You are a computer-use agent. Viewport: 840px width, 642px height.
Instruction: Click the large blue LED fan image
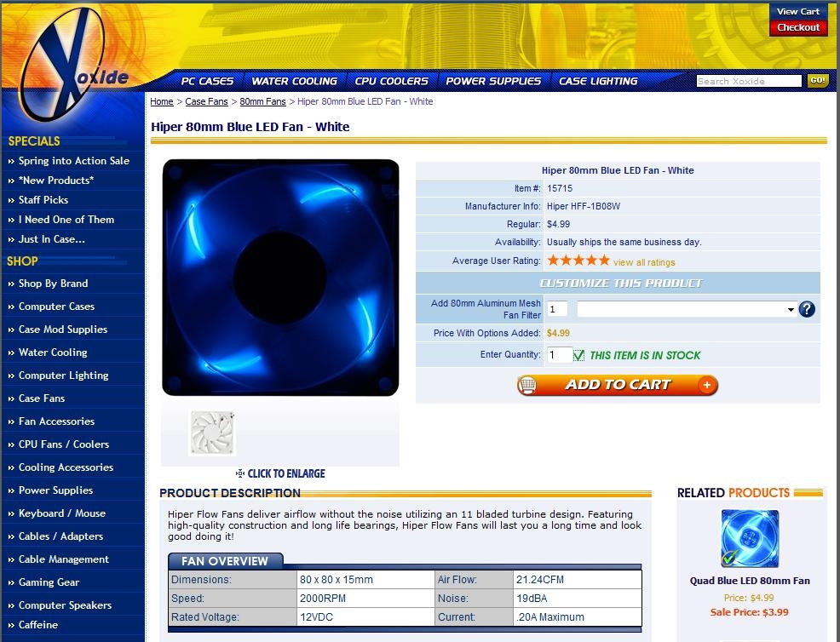tap(280, 278)
